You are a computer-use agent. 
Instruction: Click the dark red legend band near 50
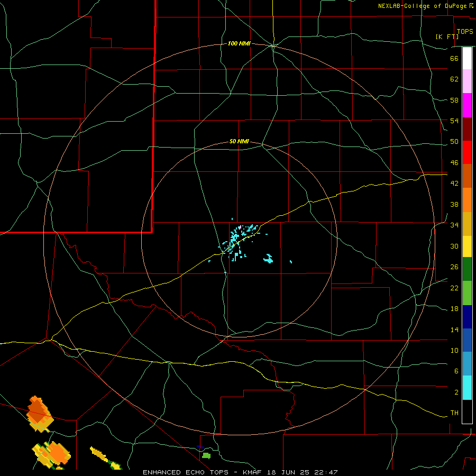[x=467, y=129]
